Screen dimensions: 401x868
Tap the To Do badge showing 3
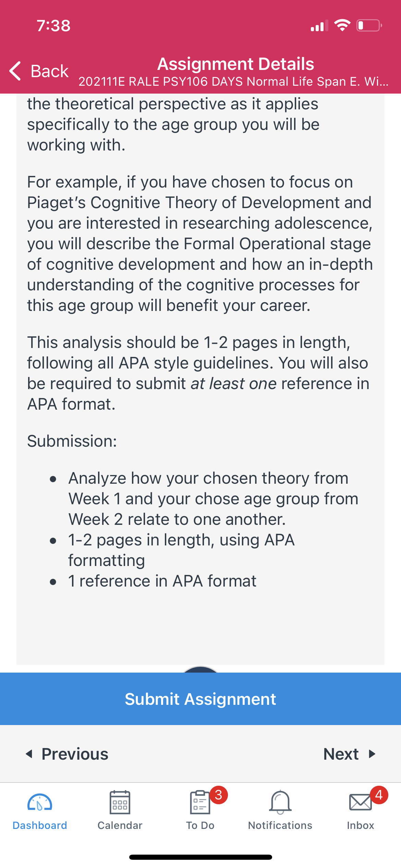[x=219, y=795]
